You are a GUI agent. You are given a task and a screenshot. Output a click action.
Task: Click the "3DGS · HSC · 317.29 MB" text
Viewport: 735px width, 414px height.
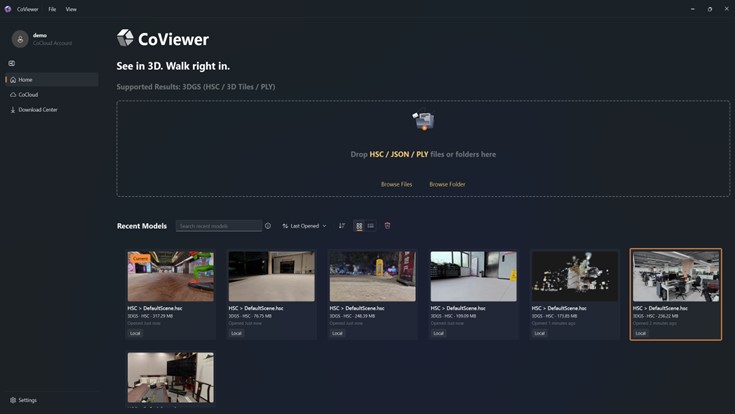tap(150, 316)
